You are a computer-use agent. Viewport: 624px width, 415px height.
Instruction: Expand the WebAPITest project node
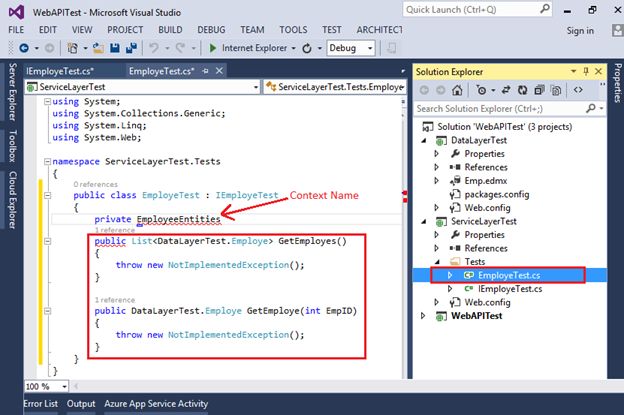coord(423,316)
